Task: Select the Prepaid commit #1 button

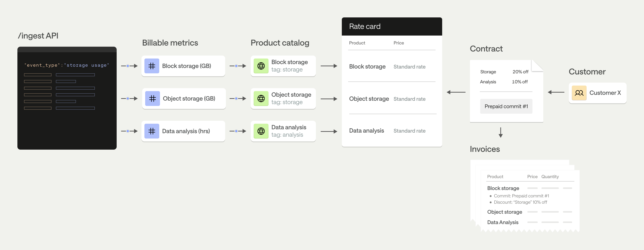Action: (x=506, y=106)
